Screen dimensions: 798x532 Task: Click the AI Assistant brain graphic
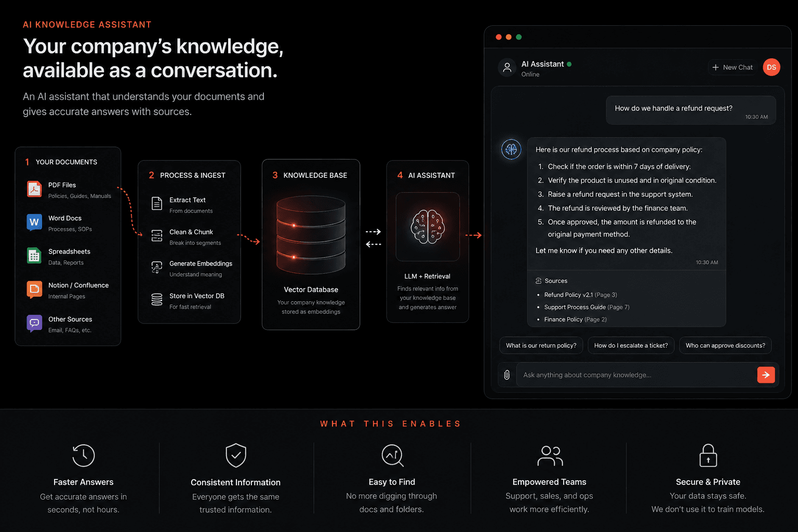coord(428,227)
